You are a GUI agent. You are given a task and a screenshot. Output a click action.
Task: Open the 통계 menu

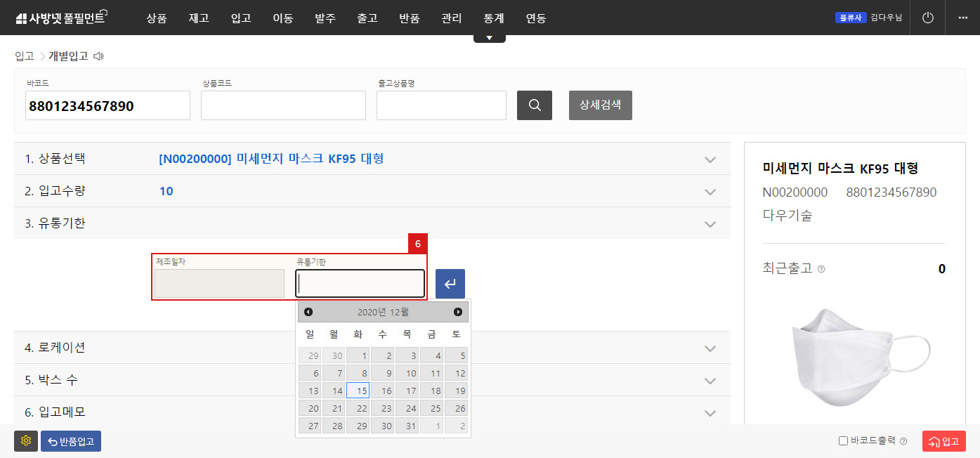point(494,18)
